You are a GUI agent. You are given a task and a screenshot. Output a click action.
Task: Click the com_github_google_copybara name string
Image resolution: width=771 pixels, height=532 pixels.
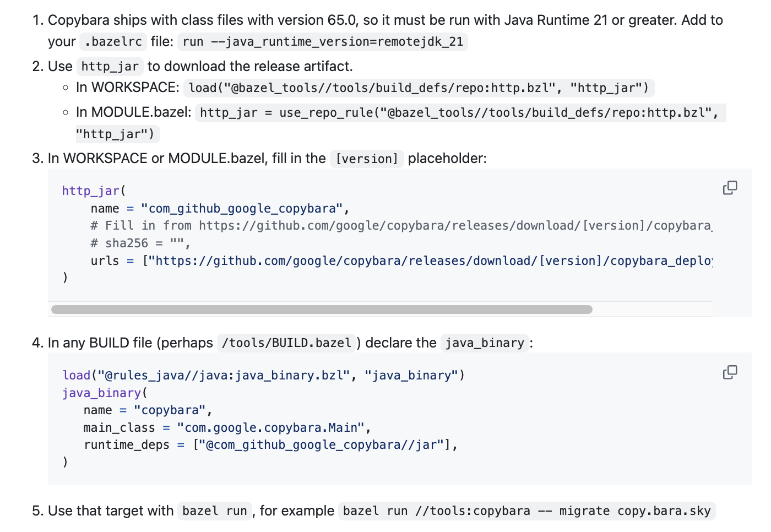242,209
